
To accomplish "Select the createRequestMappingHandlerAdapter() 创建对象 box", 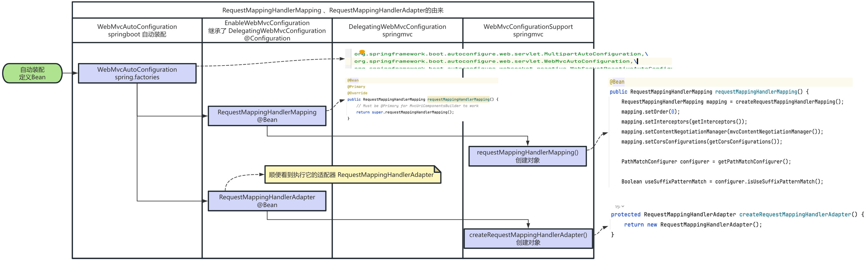I will [x=528, y=238].
